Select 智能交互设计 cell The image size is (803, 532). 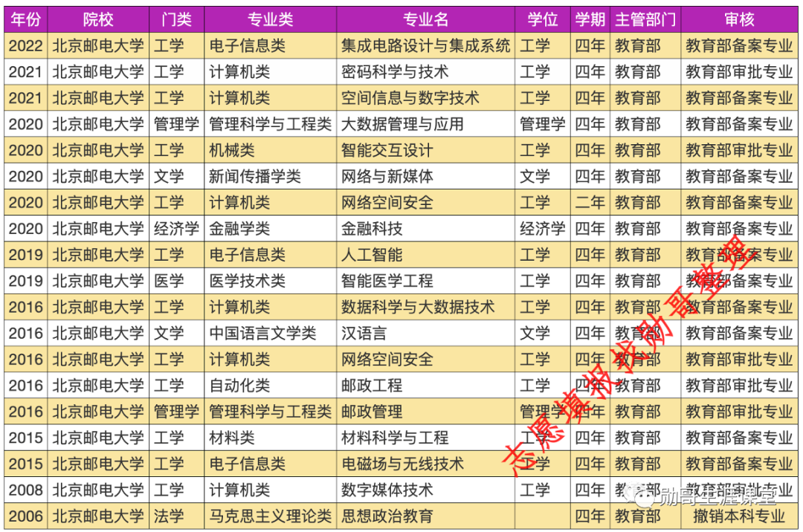pyautogui.click(x=425, y=150)
